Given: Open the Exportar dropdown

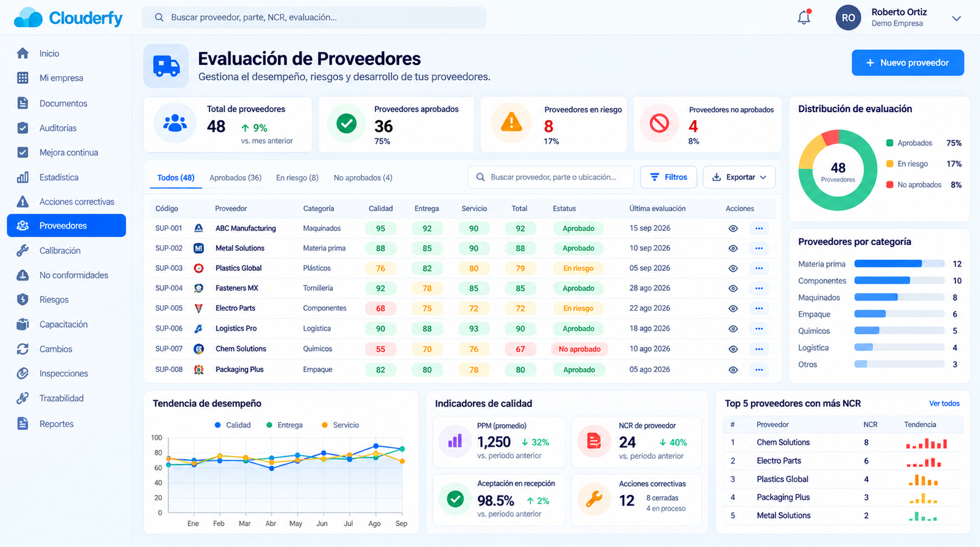Looking at the screenshot, I should pyautogui.click(x=739, y=177).
